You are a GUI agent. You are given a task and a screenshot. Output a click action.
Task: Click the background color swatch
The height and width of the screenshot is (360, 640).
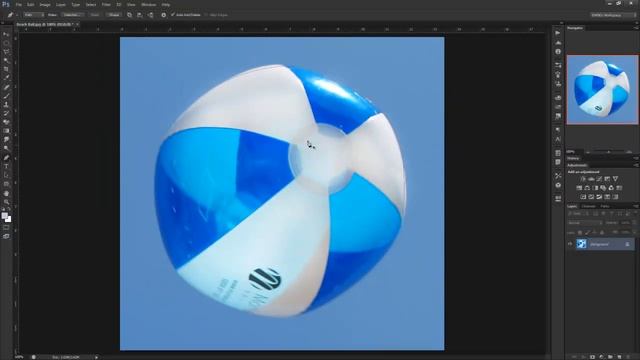point(9,220)
